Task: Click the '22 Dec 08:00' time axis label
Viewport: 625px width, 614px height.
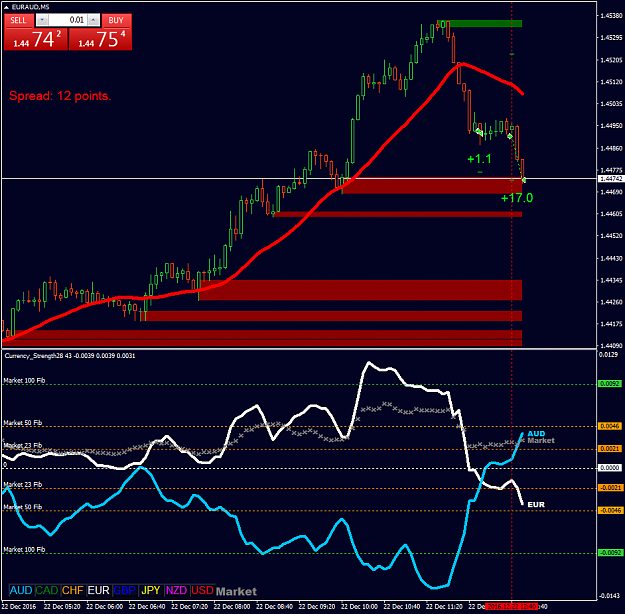Action: [x=232, y=606]
